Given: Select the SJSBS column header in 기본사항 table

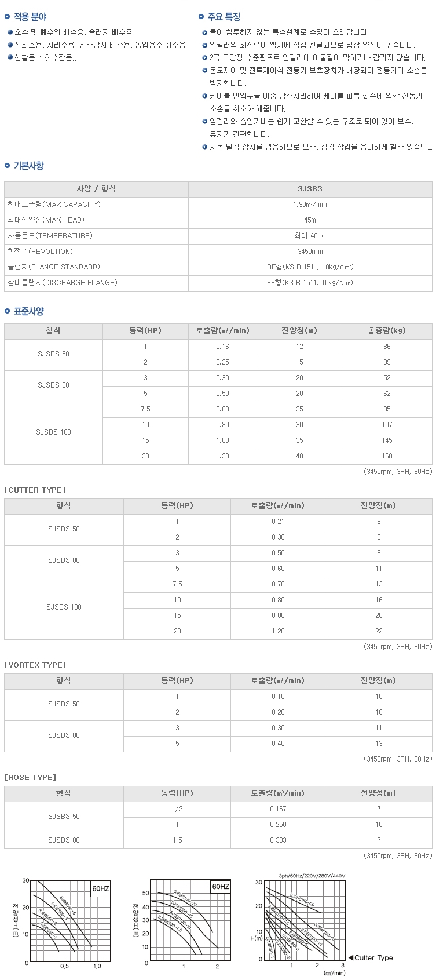Looking at the screenshot, I should (310, 189).
